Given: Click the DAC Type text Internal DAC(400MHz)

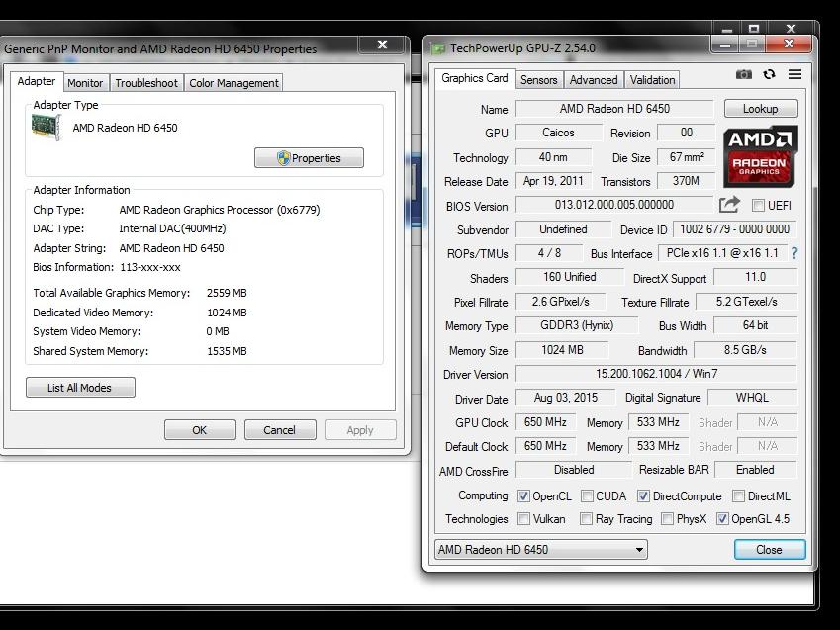Looking at the screenshot, I should pyautogui.click(x=172, y=228).
